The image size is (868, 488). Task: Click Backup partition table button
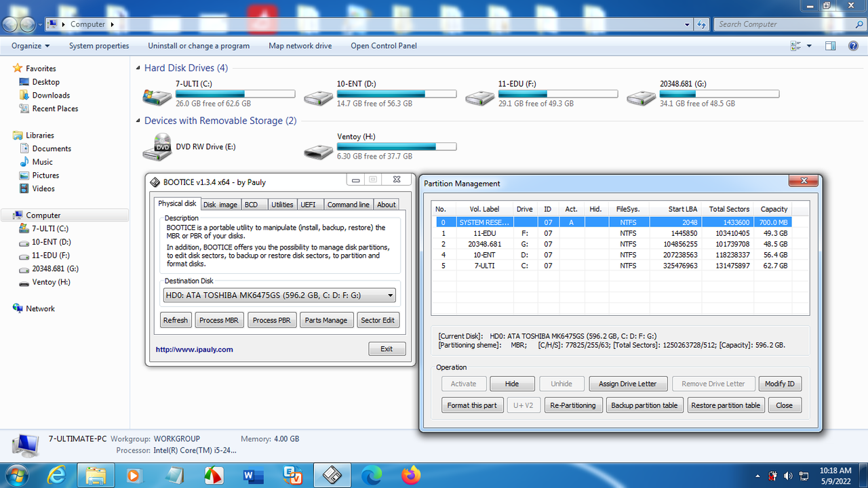click(x=644, y=405)
